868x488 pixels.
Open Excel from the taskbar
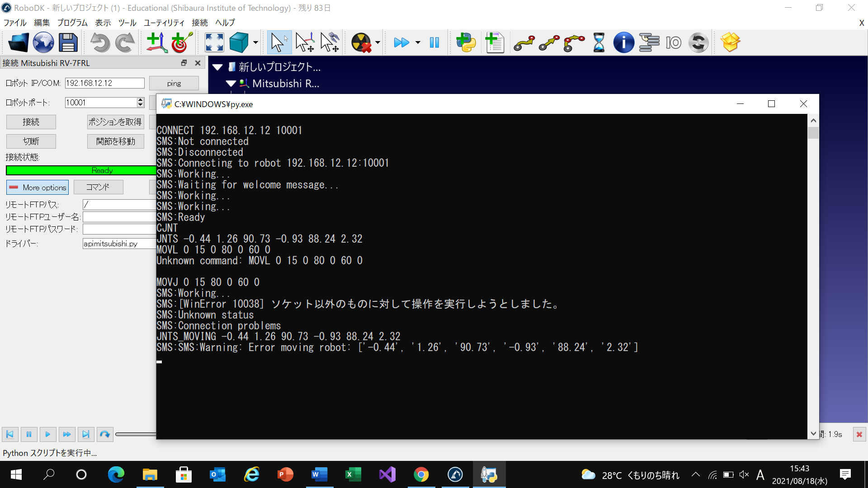pos(354,474)
